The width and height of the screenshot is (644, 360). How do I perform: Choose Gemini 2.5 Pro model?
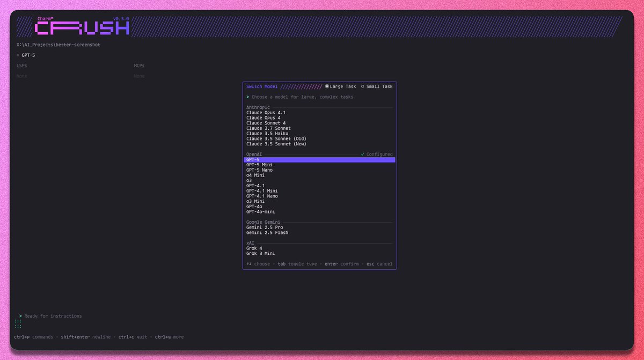(x=265, y=227)
